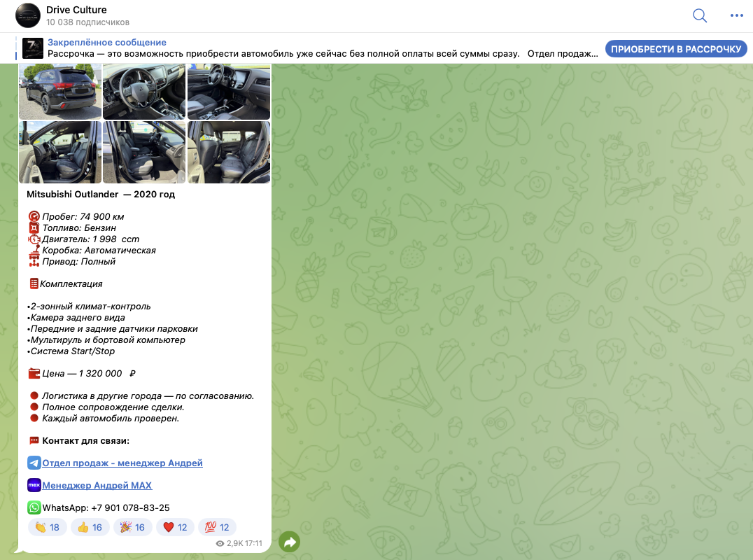
Task: Click the wallet emoji beside Цена
Action: pos(34,373)
